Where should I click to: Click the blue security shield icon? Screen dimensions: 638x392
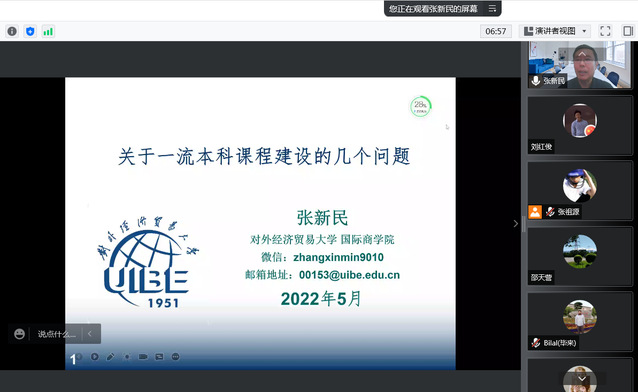coord(30,31)
